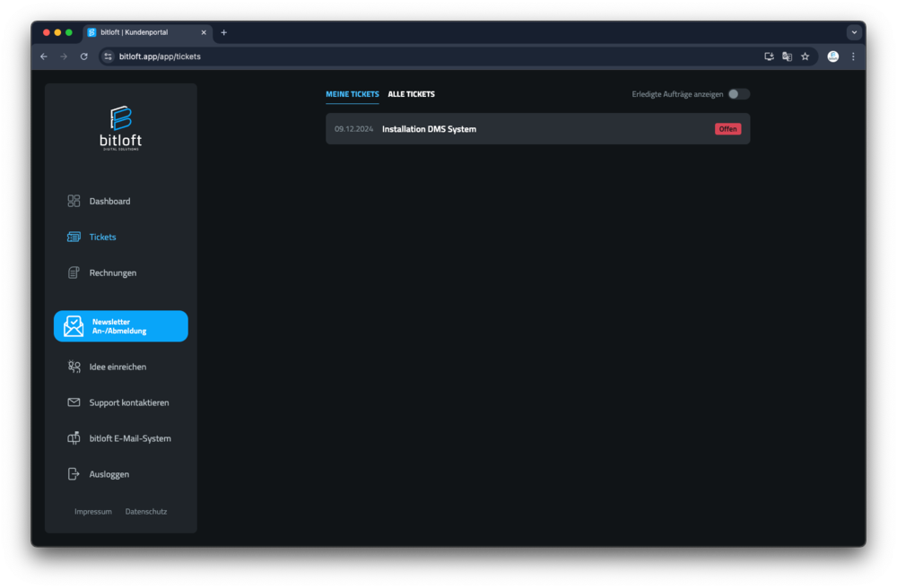Open the Installation DMS System ticket

537,129
